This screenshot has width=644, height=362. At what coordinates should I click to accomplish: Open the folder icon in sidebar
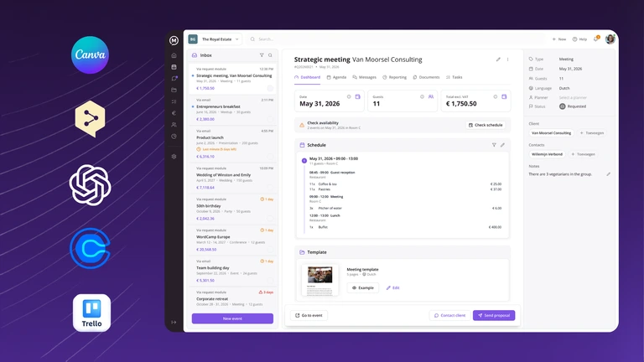coord(174,90)
